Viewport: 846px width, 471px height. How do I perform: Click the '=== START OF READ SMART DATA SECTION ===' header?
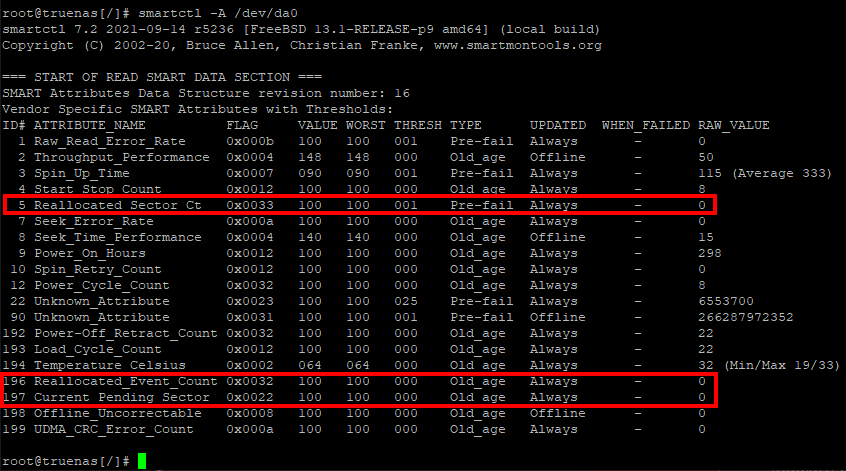pyautogui.click(x=162, y=77)
